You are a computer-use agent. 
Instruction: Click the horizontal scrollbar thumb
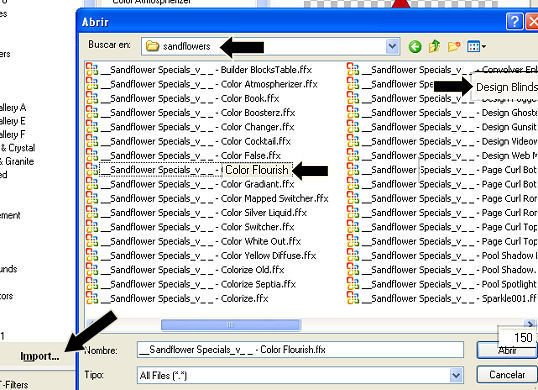pos(231,324)
